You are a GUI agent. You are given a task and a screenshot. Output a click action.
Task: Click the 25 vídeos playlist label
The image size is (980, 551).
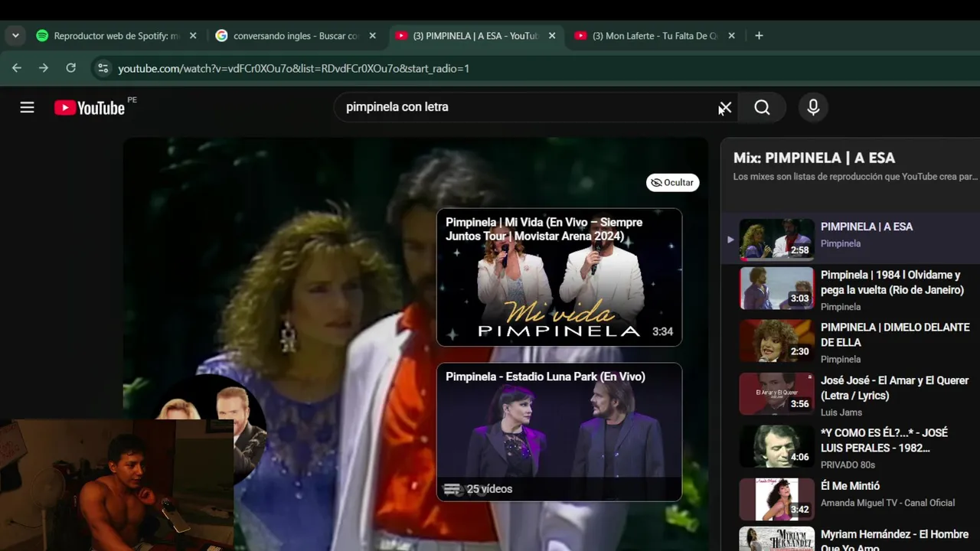[x=489, y=489]
